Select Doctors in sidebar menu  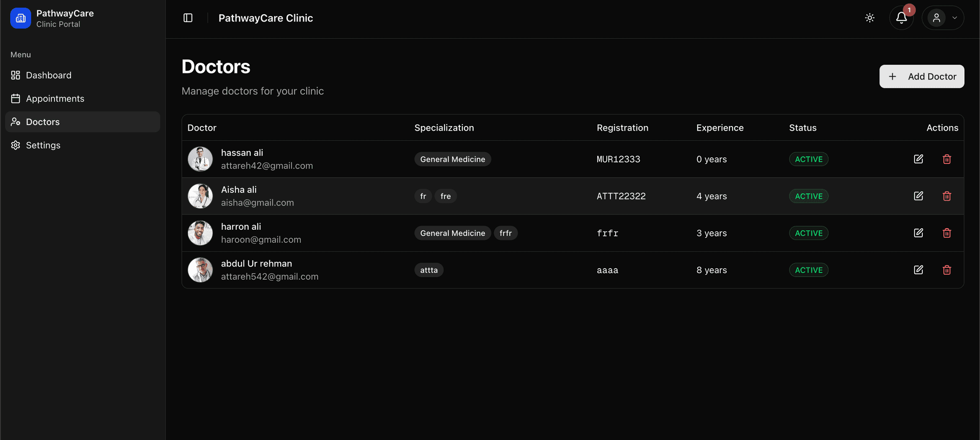pos(83,122)
